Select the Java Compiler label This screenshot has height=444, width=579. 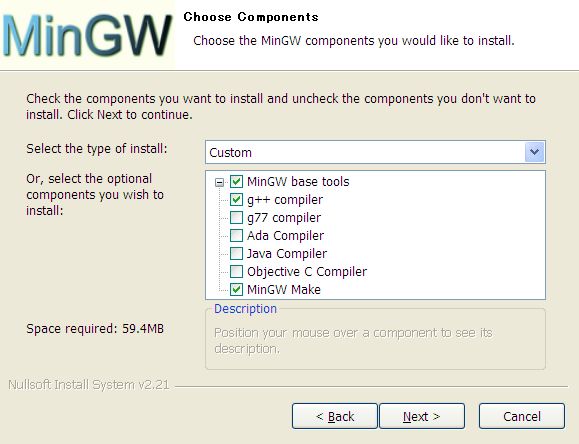click(x=287, y=254)
